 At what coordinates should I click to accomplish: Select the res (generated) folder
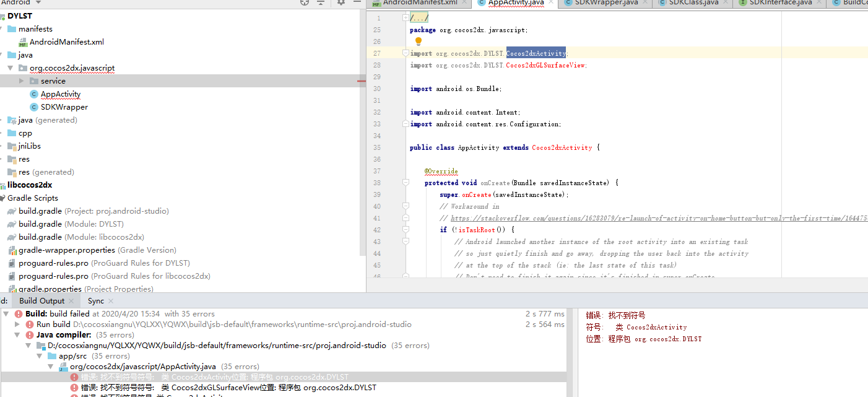point(46,172)
